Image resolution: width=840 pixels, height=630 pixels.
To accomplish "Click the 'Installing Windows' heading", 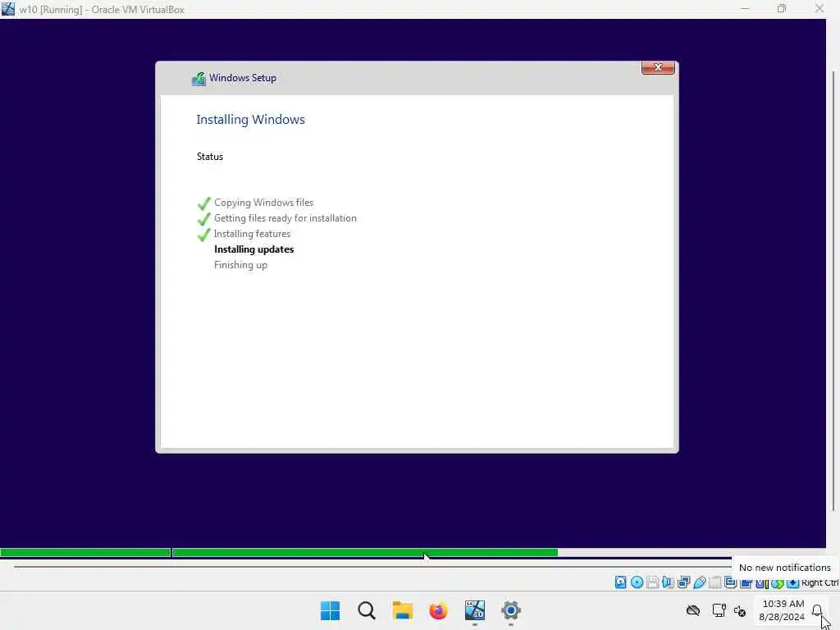I will [x=251, y=120].
